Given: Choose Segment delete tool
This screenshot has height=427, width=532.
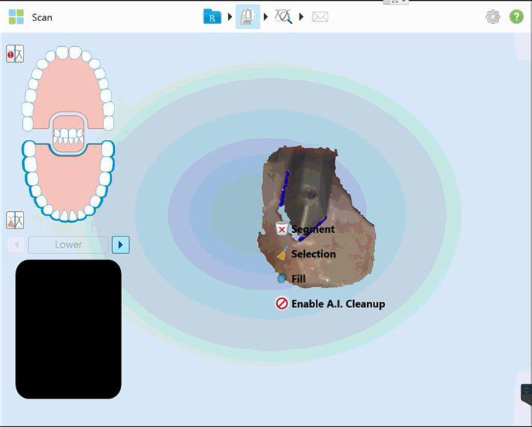Looking at the screenshot, I should pyautogui.click(x=305, y=229).
